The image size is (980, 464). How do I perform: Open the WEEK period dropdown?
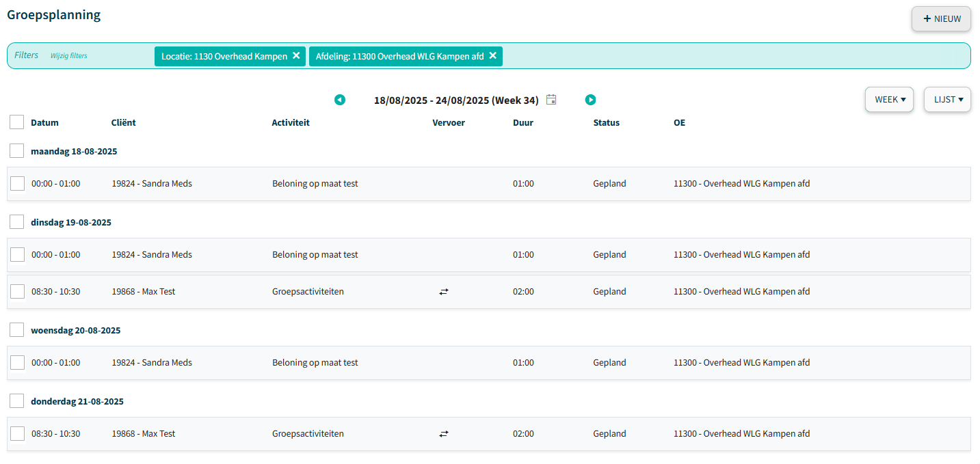(889, 100)
